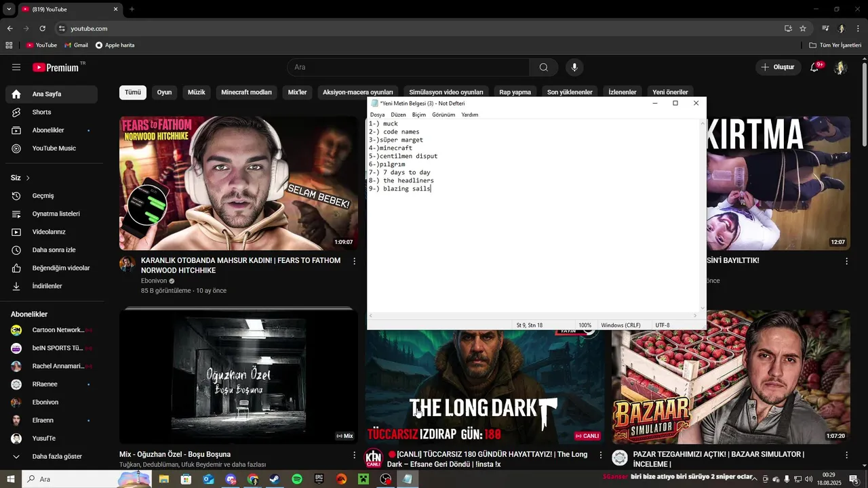Open OBS Studio from the taskbar
This screenshot has width=868, height=488.
tap(386, 479)
